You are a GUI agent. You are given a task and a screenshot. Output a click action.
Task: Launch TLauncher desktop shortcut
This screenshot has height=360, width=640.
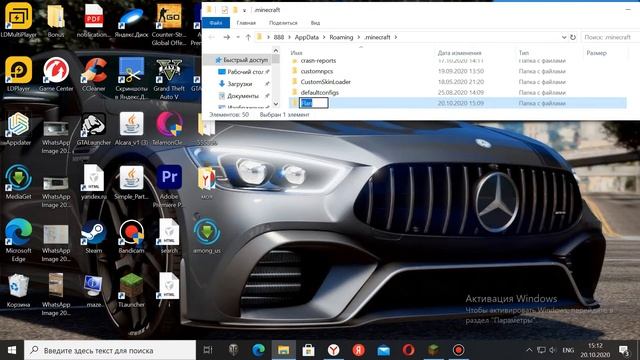[x=131, y=291]
